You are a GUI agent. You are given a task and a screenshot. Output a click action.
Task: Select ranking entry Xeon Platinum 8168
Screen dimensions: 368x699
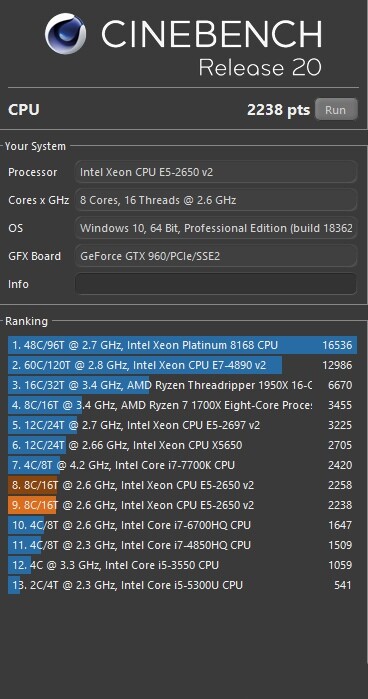pos(182,345)
